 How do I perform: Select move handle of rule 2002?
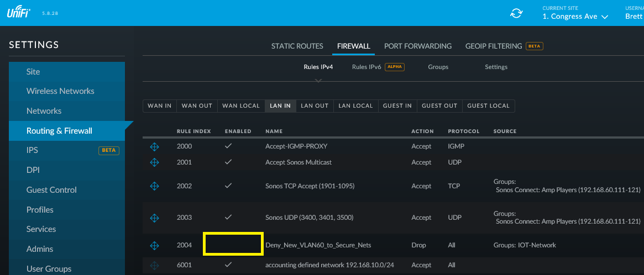154,186
